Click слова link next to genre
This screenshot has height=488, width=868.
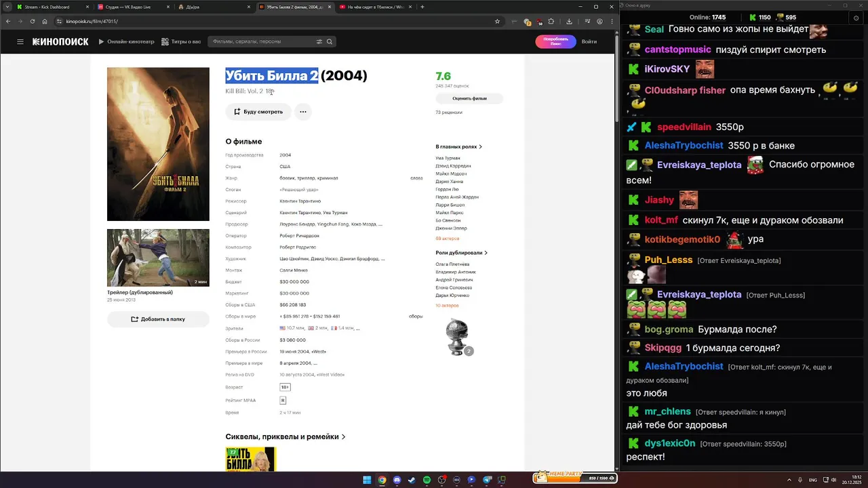[x=416, y=178]
